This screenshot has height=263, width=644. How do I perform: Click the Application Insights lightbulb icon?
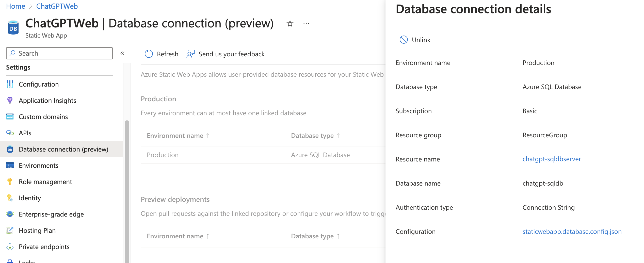(x=10, y=101)
